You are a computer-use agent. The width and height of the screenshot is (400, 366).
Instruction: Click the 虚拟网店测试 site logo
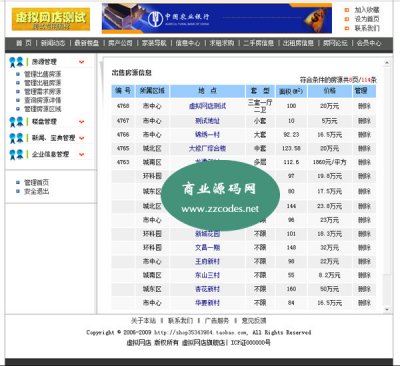tap(51, 19)
